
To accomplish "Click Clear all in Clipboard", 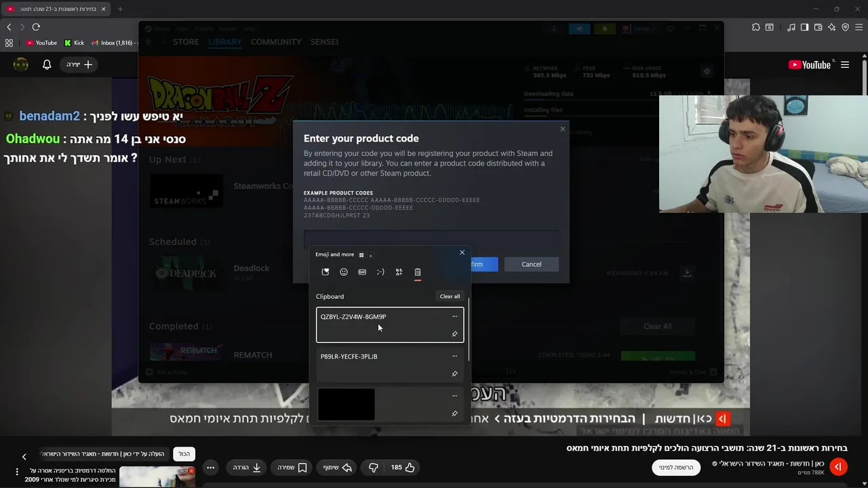I will pyautogui.click(x=450, y=296).
